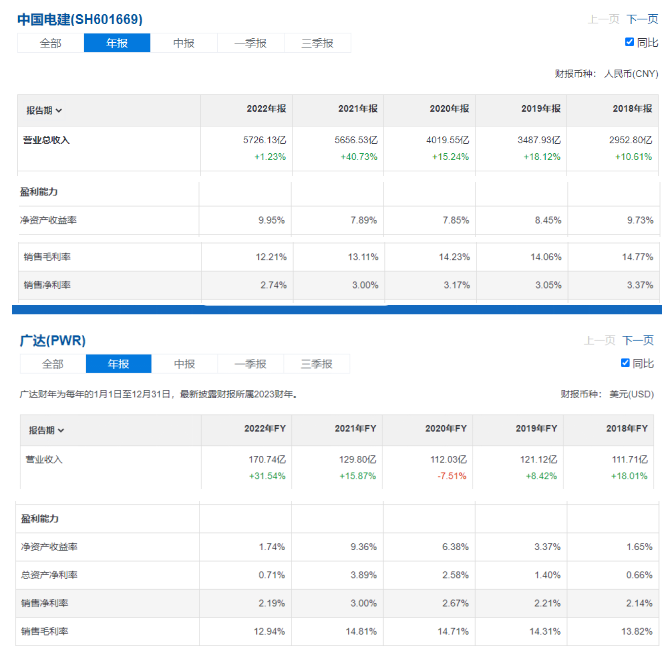Click 销售净利率 row label in 中国电建 table
Screen dimensions: 670x651
pos(47,285)
